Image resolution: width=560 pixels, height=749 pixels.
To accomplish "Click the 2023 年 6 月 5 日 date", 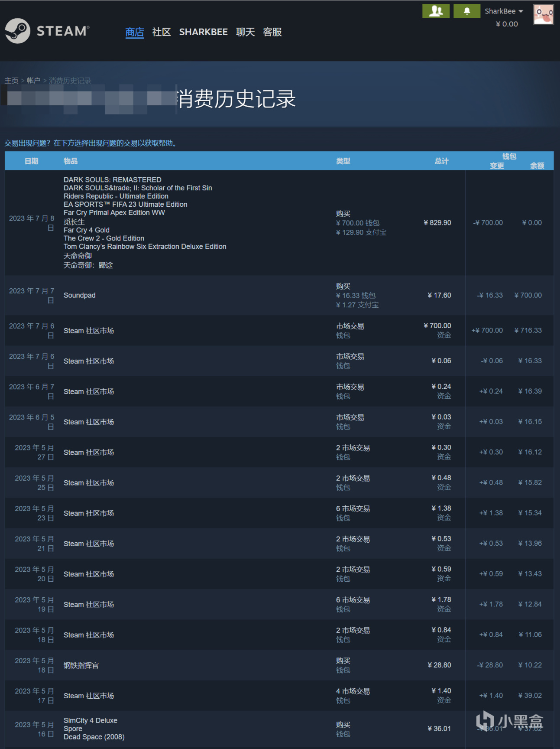I will pos(32,422).
